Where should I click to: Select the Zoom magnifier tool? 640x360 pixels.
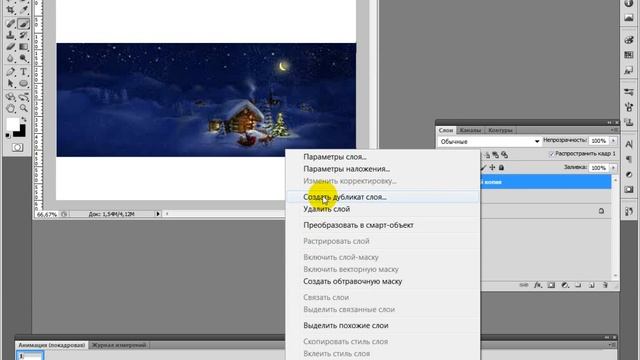point(24,109)
